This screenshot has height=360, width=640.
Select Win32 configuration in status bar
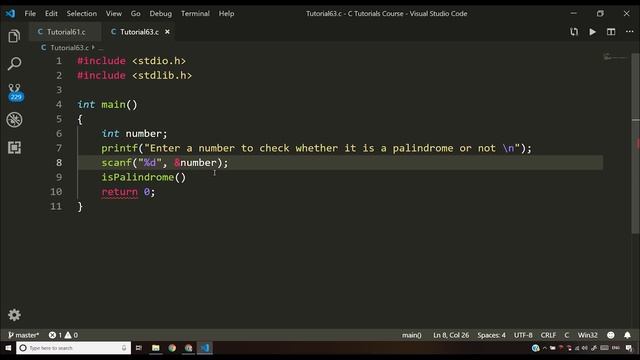(x=587, y=335)
